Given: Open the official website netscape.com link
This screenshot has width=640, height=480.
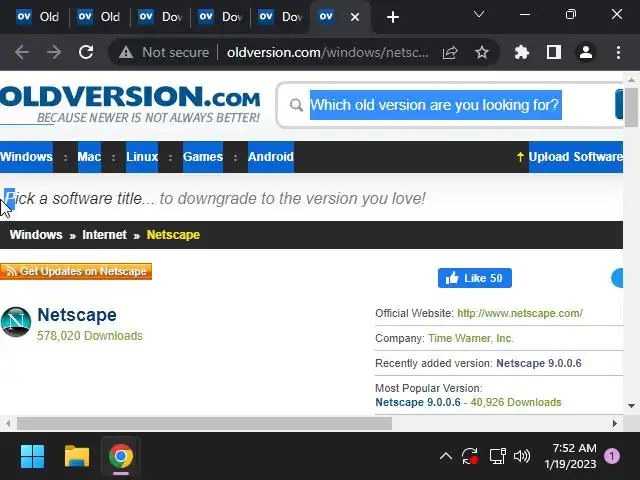Looking at the screenshot, I should tap(520, 313).
